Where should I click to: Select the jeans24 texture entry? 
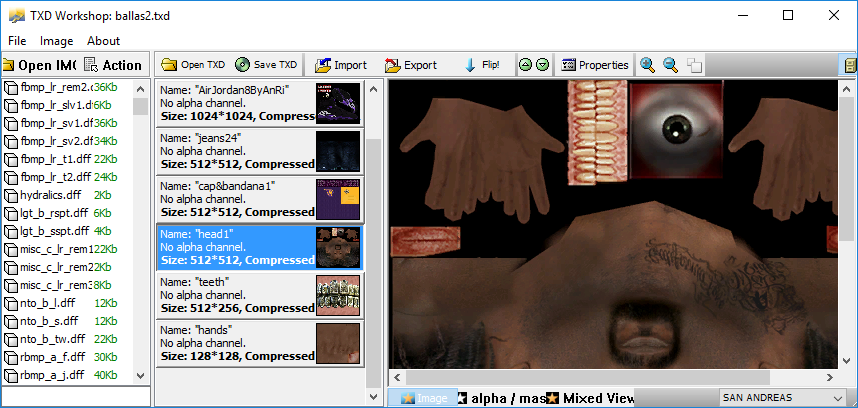pyautogui.click(x=260, y=151)
